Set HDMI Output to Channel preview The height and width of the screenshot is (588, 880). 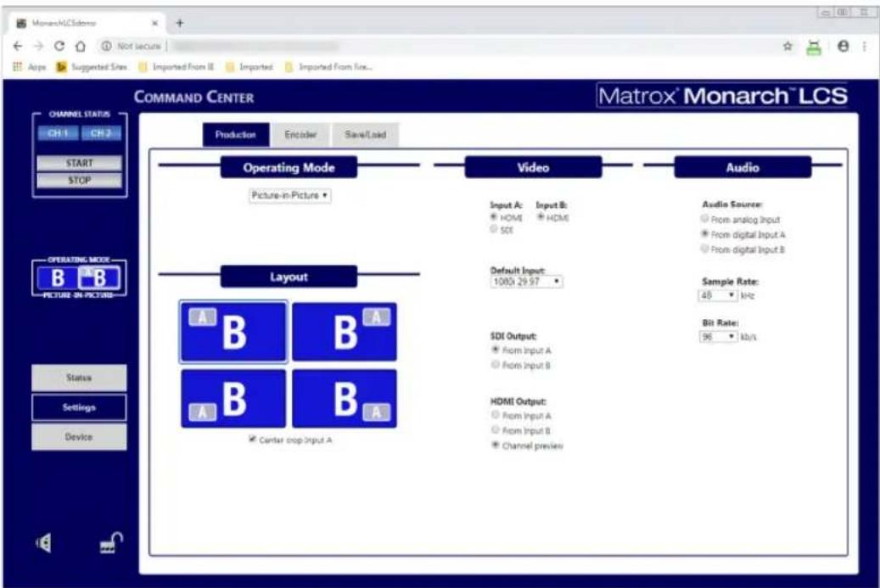click(495, 445)
